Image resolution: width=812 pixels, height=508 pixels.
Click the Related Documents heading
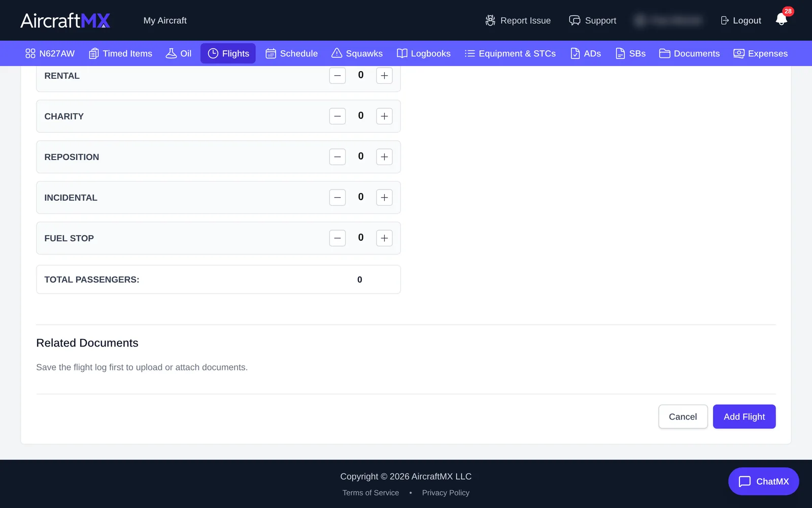[x=87, y=343]
